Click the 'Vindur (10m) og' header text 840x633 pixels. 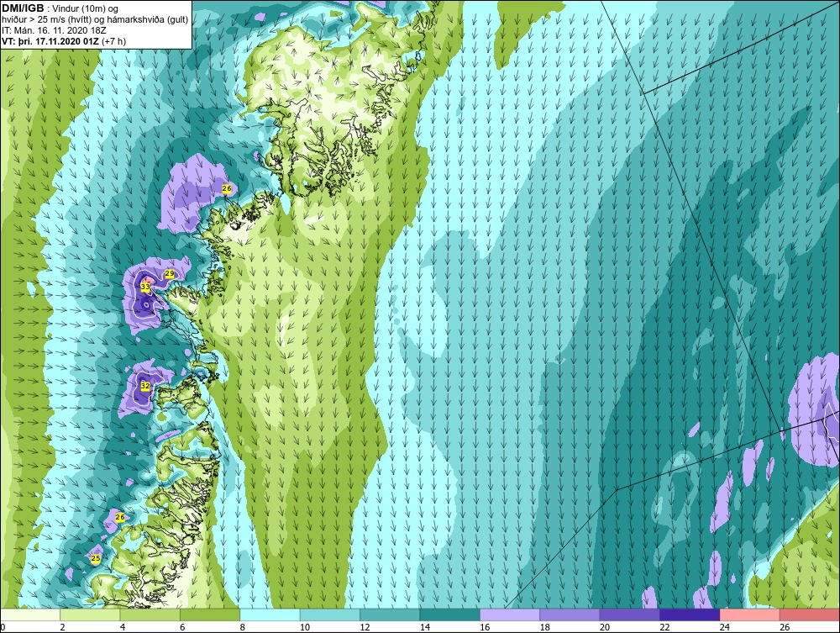pyautogui.click(x=86, y=9)
